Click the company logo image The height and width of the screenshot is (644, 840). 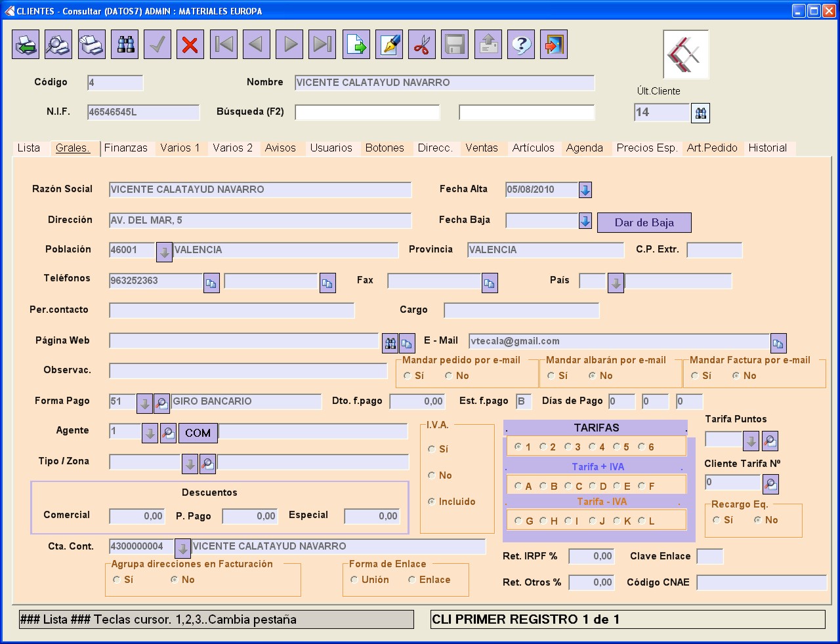(686, 54)
